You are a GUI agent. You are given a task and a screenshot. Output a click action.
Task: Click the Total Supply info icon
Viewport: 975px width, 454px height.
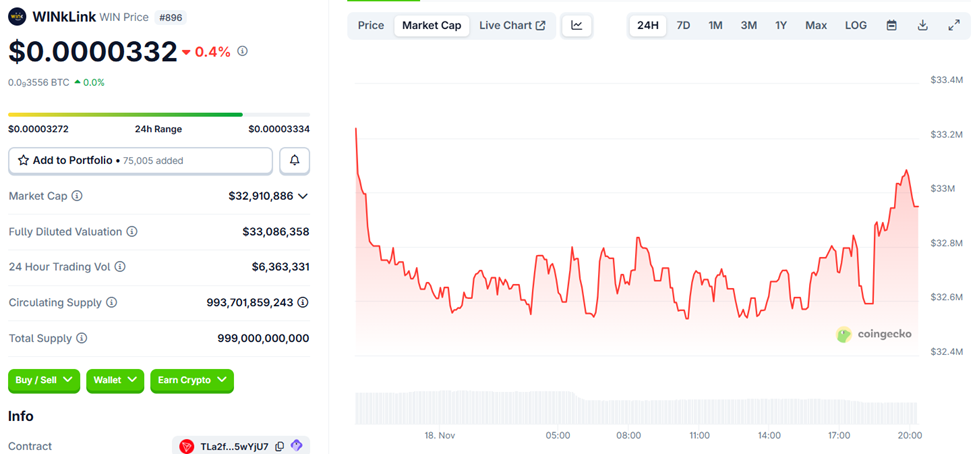click(81, 338)
